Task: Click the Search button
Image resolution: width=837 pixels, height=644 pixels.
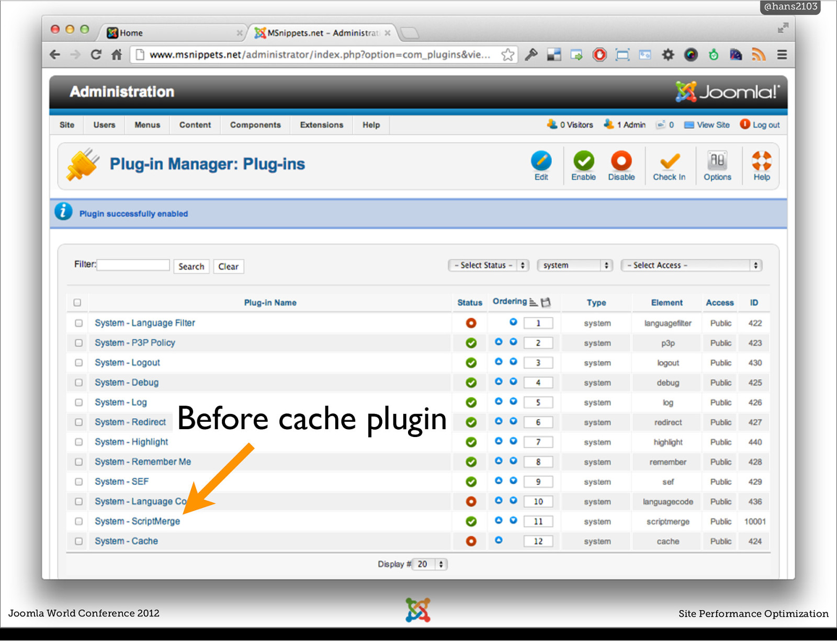Action: click(x=191, y=267)
